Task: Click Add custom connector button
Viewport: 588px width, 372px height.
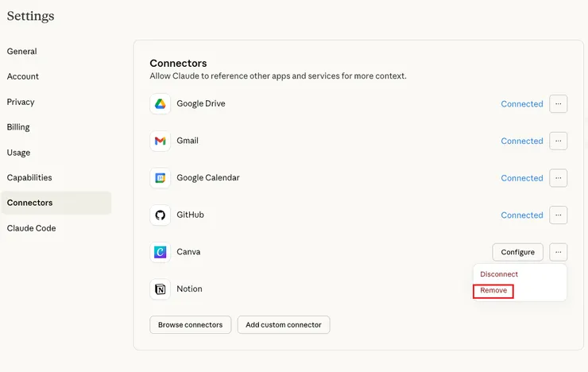Action: [284, 325]
